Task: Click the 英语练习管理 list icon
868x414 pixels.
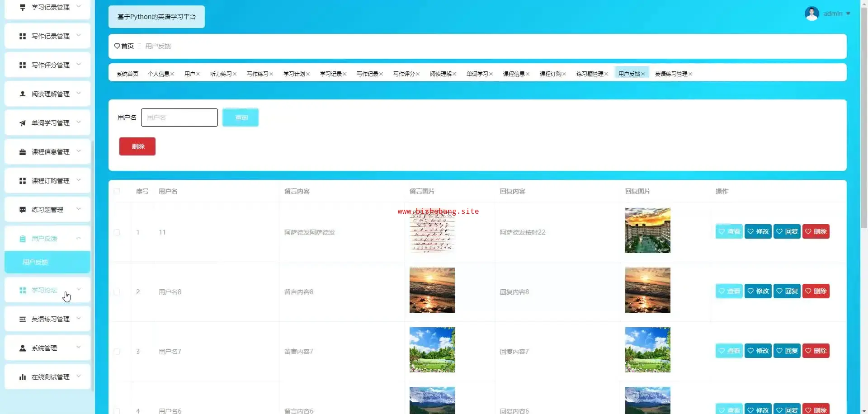Action: [x=23, y=319]
